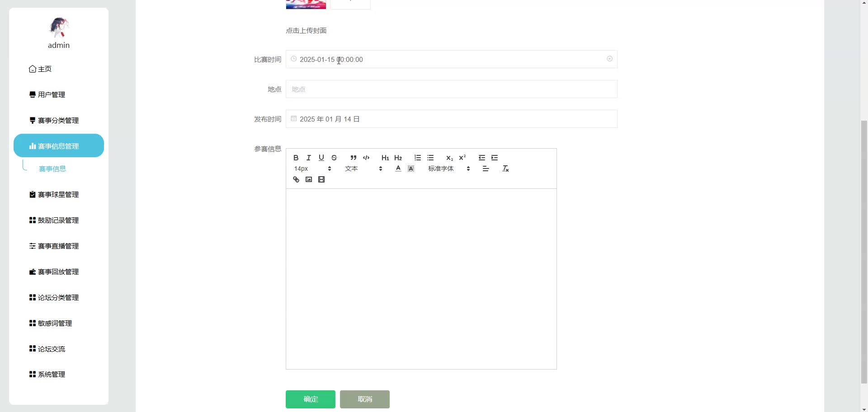The height and width of the screenshot is (412, 868).
Task: Insert a blockquote in editor
Action: click(354, 158)
